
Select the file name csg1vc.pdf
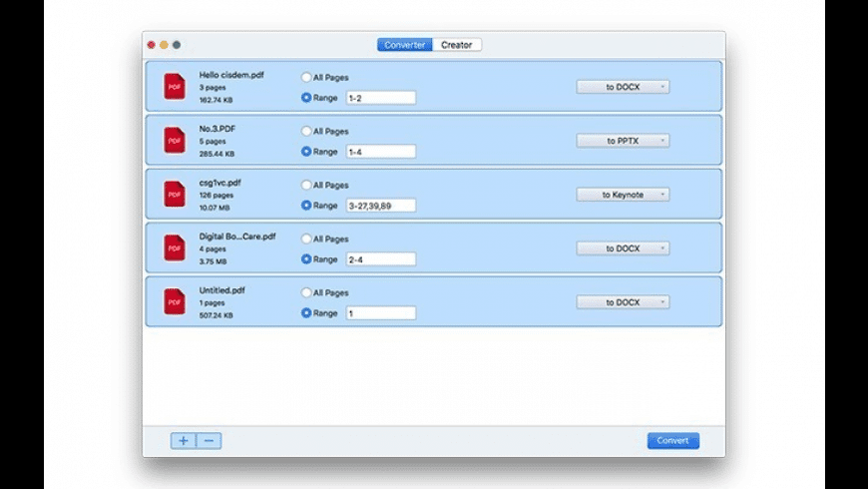point(219,183)
